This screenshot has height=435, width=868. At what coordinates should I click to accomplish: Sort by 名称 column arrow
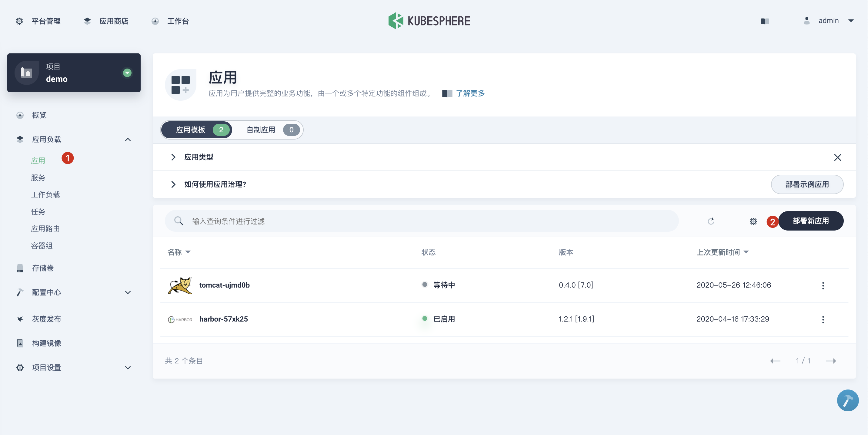188,252
